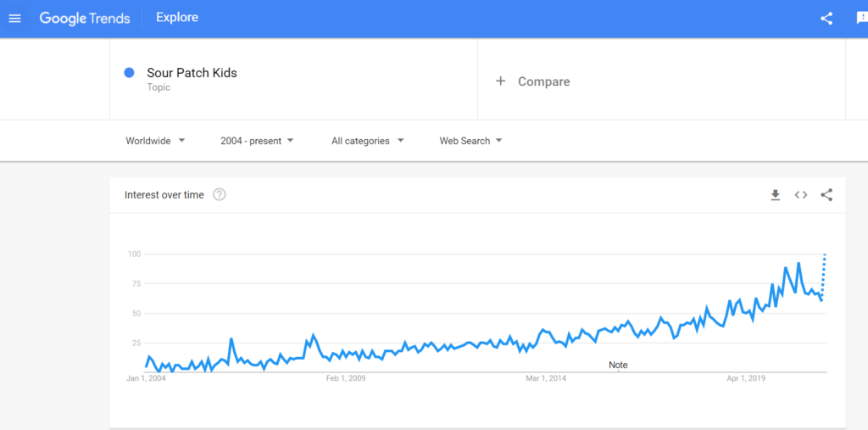Edit the Sour Patch Kids search term

click(x=192, y=73)
